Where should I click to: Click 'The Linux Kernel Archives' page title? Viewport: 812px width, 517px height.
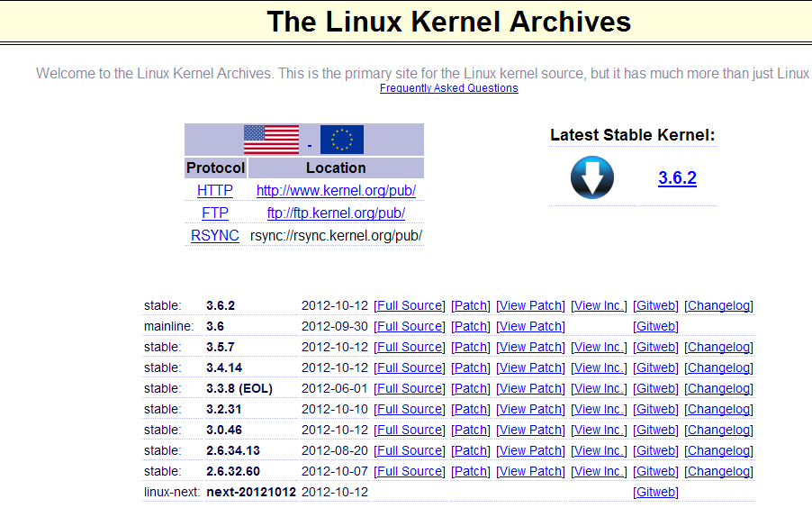click(x=449, y=22)
